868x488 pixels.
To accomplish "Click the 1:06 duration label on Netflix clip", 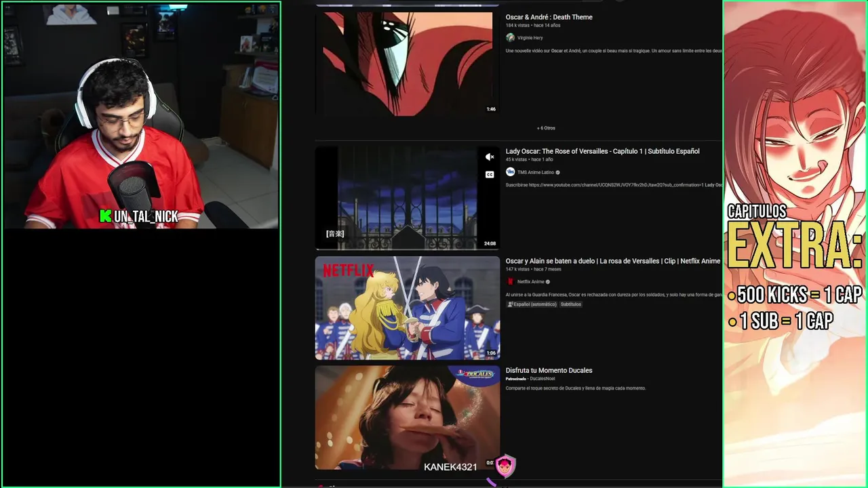I will coord(491,353).
